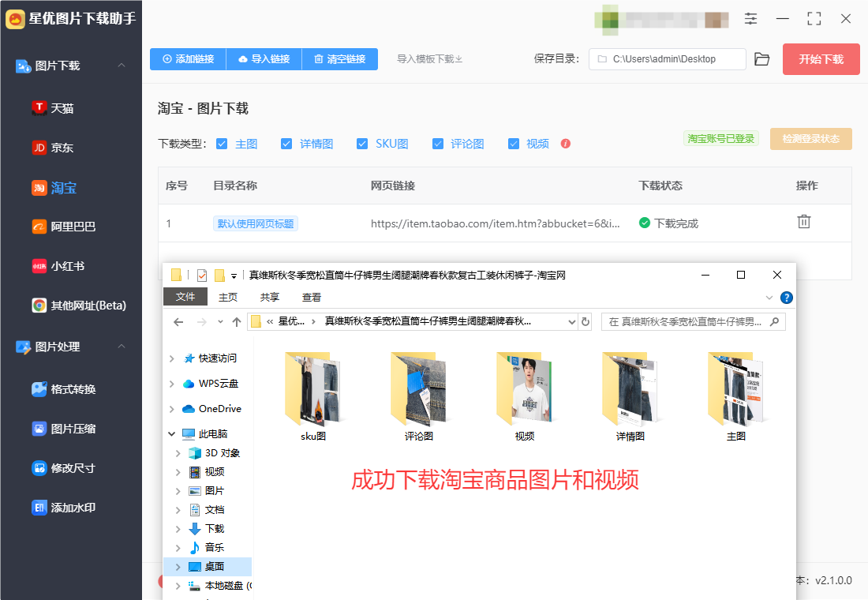
Task: Click the red info icon next to 视频
Action: [565, 144]
